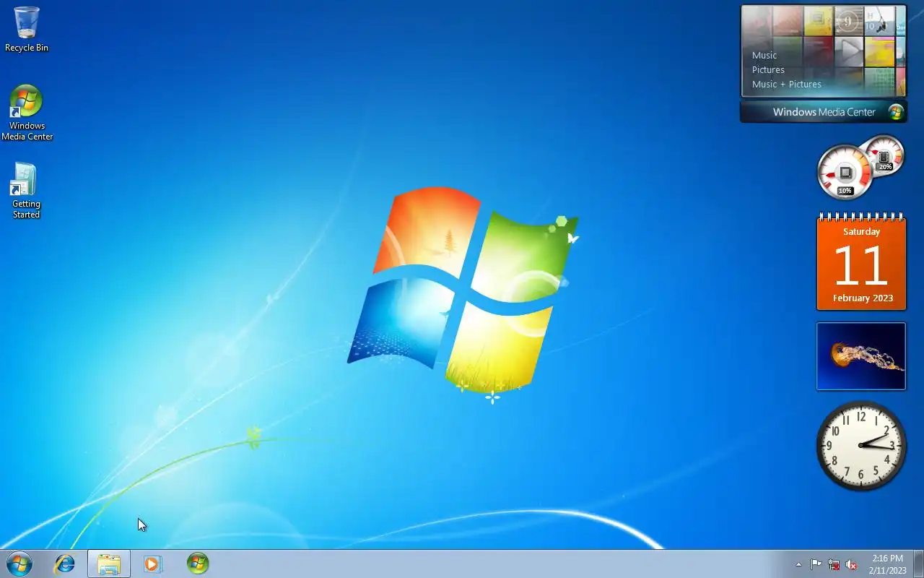Open Action Center flag icon
The width and height of the screenshot is (924, 578).
pos(816,564)
